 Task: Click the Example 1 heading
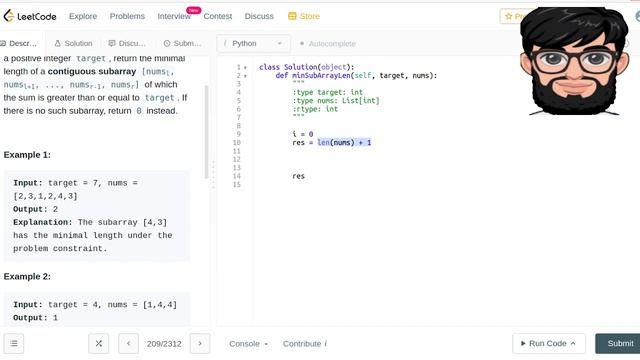click(x=27, y=155)
